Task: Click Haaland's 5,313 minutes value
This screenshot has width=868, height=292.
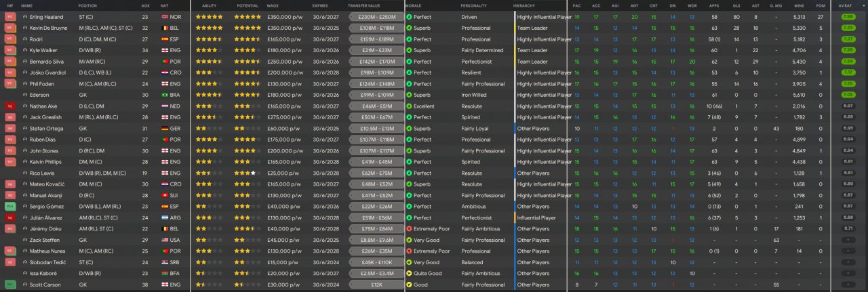Action: coord(799,17)
